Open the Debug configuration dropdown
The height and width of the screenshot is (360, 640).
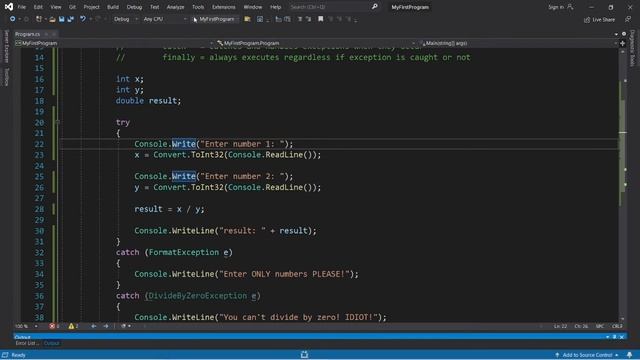tap(125, 19)
